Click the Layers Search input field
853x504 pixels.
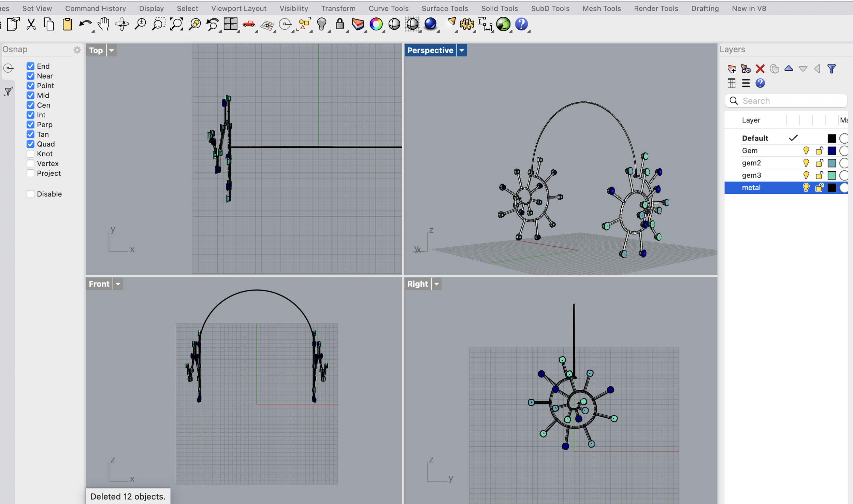(786, 101)
